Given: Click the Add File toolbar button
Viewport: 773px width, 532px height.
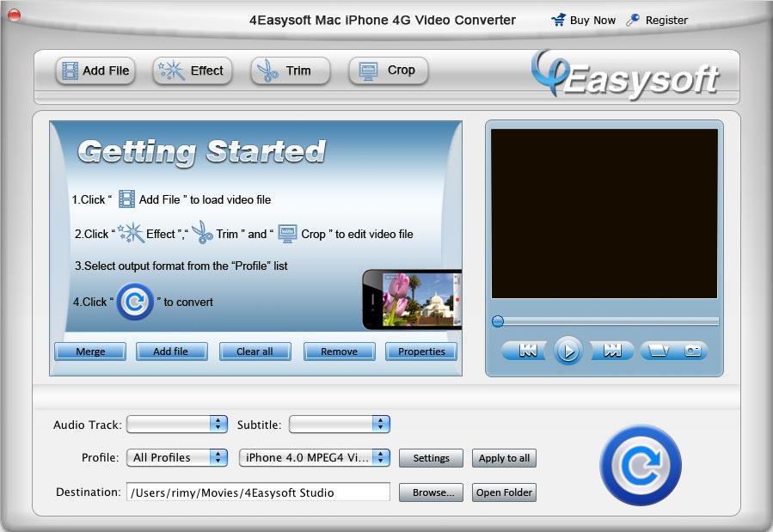Looking at the screenshot, I should 95,71.
